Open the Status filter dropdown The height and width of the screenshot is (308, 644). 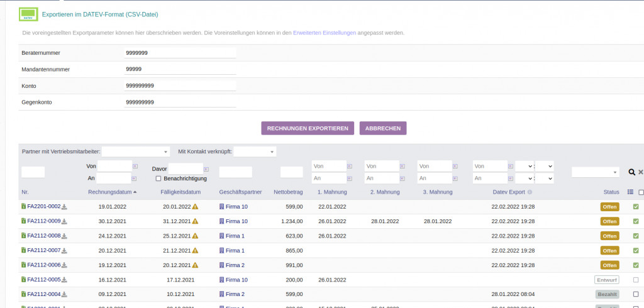(x=595, y=172)
